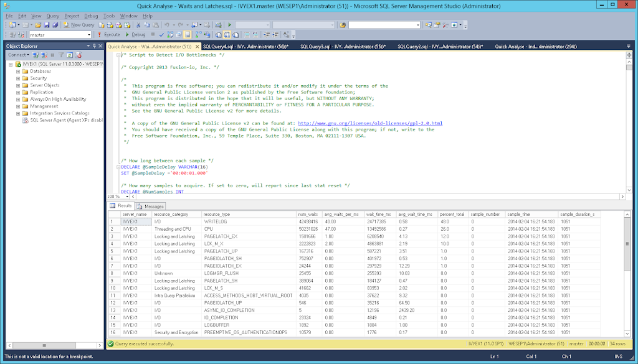Viewport: 638px width, 364px height.
Task: Select the AlwaysOn High Availability tree item
Action: click(58, 99)
